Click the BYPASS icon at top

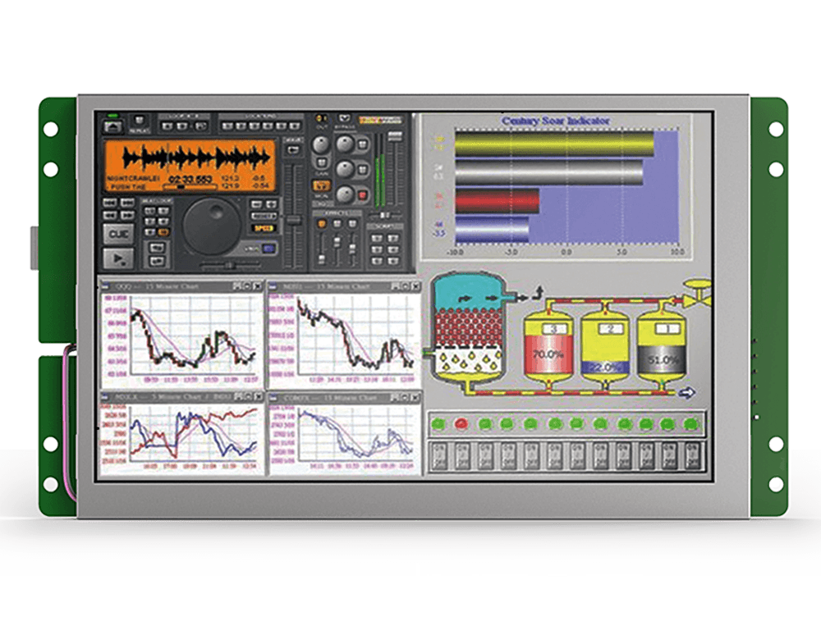pos(343,118)
